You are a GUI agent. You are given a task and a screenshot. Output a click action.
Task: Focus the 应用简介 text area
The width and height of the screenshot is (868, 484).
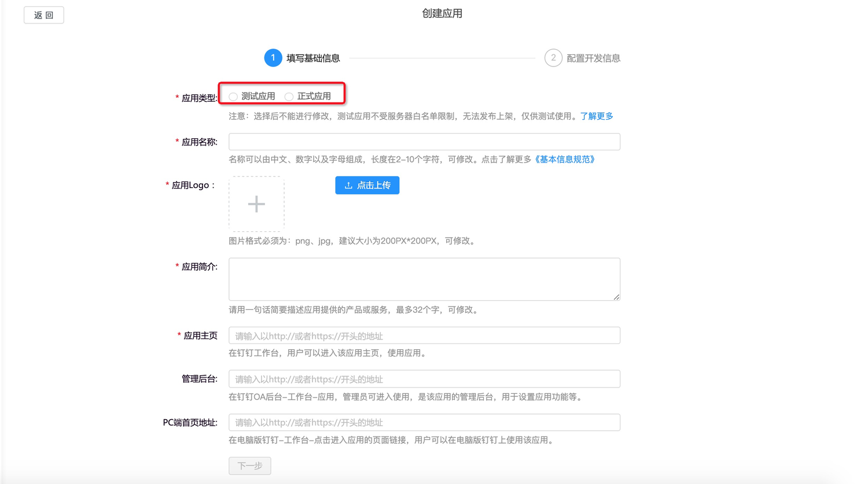pos(424,279)
